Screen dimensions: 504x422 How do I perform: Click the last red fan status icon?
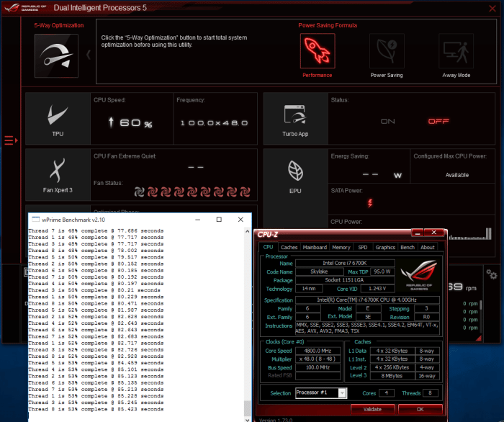tap(245, 192)
